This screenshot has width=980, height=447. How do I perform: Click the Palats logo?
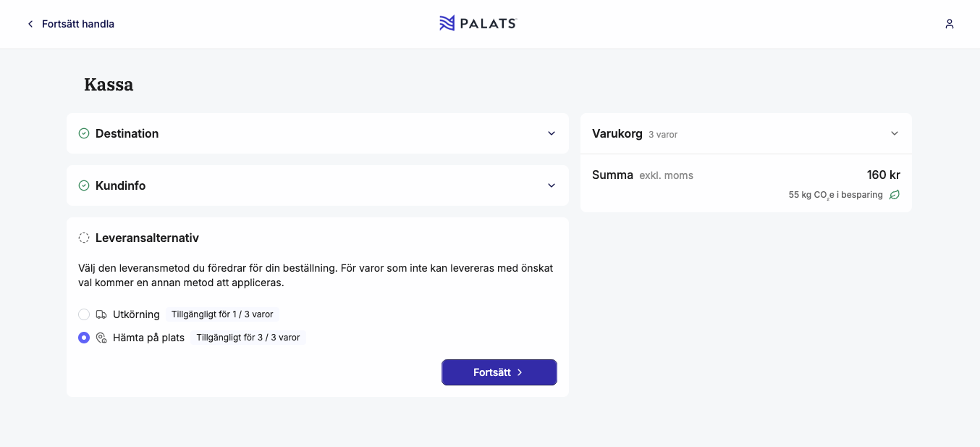(x=478, y=23)
